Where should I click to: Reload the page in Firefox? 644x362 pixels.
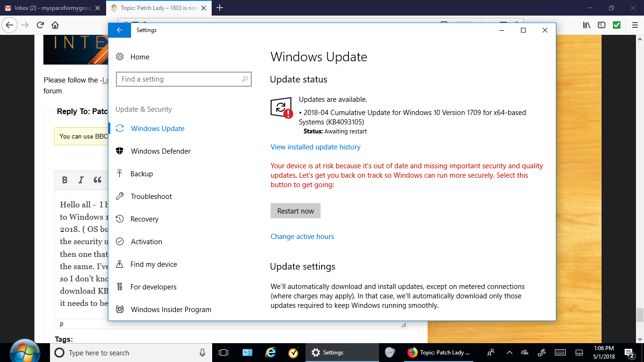[41, 25]
